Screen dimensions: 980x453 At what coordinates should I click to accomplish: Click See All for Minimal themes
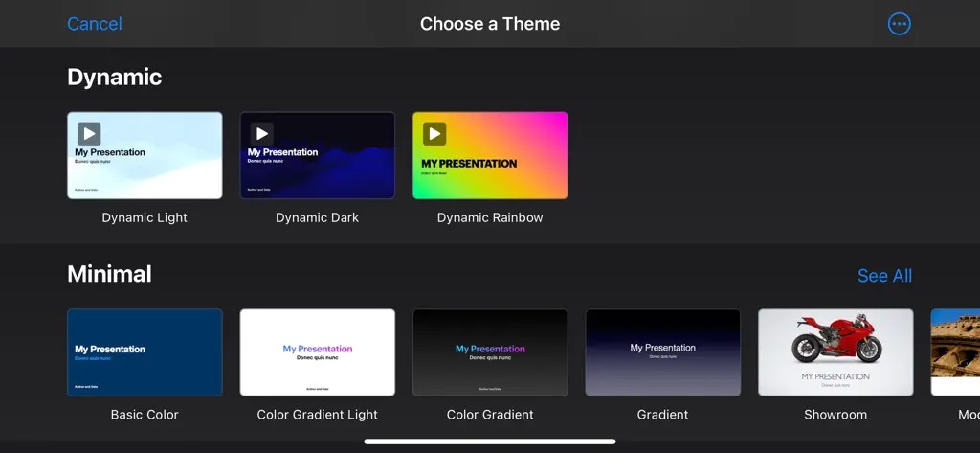pyautogui.click(x=883, y=276)
